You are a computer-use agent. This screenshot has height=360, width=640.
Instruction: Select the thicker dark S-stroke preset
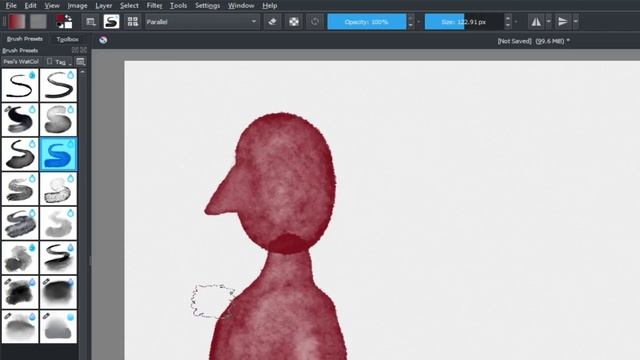click(58, 85)
